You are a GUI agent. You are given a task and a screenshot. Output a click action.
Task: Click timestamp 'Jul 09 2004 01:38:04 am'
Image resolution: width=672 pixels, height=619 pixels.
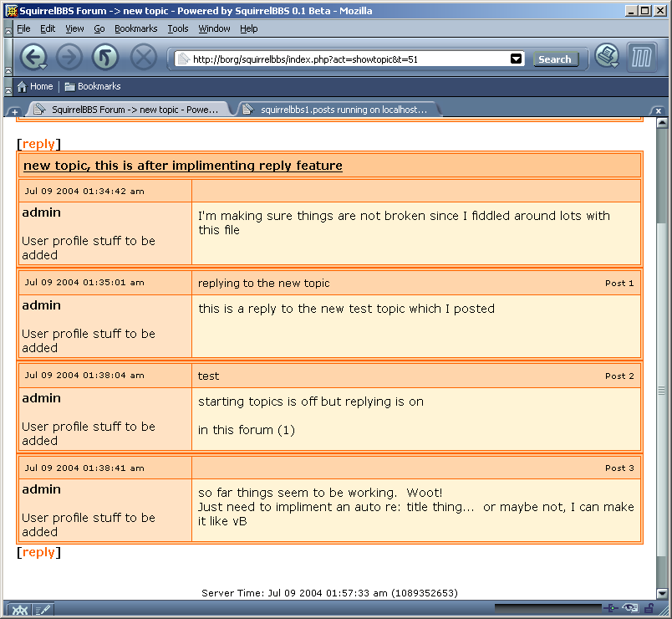pos(84,376)
